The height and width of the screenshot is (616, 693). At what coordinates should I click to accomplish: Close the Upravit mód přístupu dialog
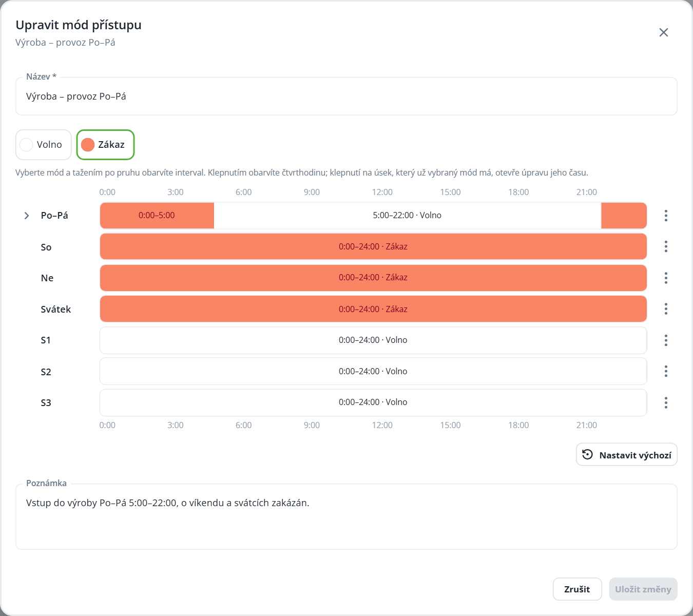[x=664, y=32]
